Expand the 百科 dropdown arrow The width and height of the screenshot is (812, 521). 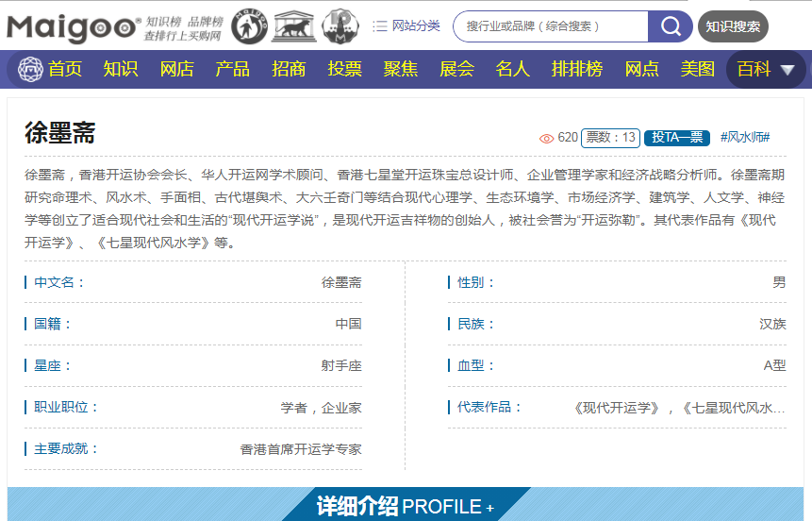(787, 70)
